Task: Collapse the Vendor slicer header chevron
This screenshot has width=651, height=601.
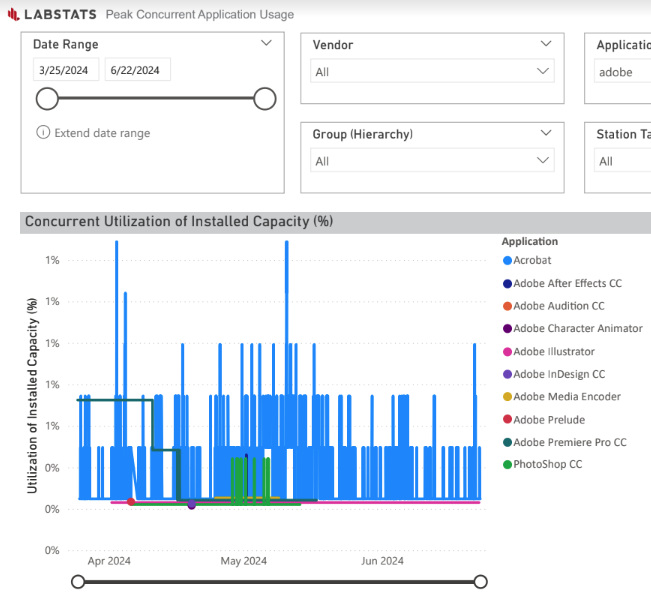Action: click(546, 44)
